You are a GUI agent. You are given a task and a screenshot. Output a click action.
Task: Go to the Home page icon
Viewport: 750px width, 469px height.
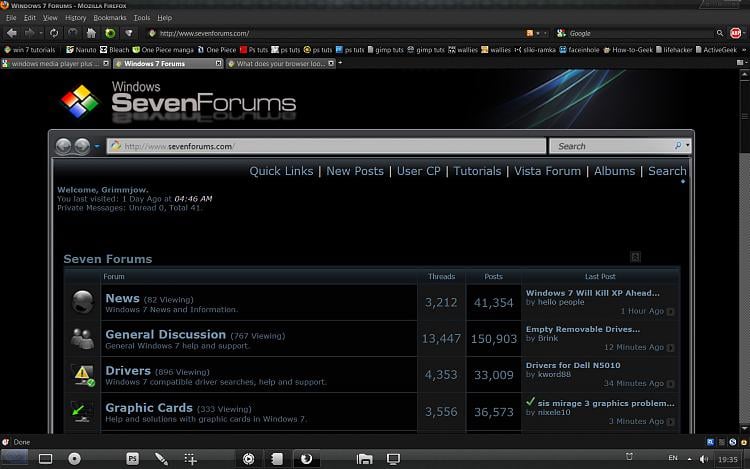[91, 33]
